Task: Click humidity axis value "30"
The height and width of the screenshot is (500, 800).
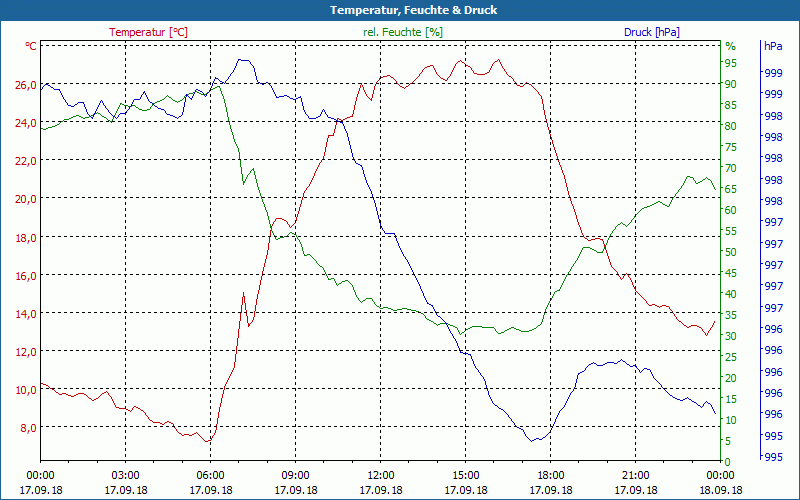Action: 731,336
